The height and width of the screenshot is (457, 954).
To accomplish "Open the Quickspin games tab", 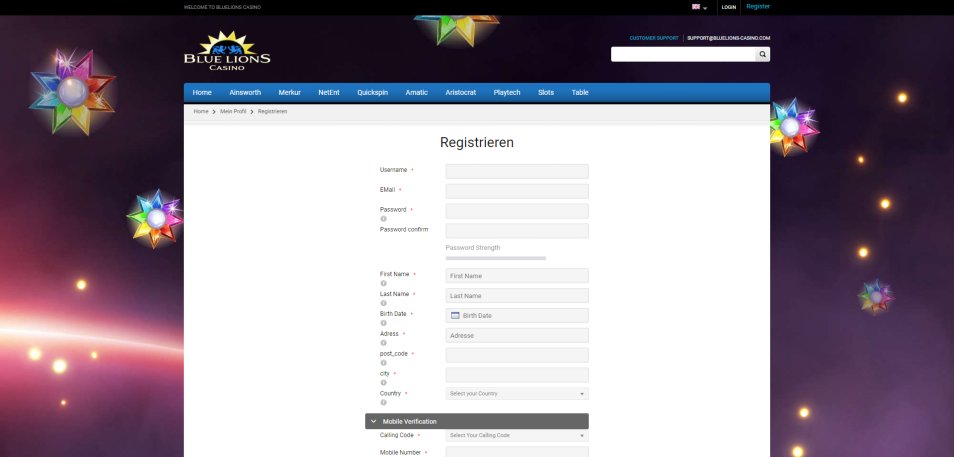I will [372, 92].
